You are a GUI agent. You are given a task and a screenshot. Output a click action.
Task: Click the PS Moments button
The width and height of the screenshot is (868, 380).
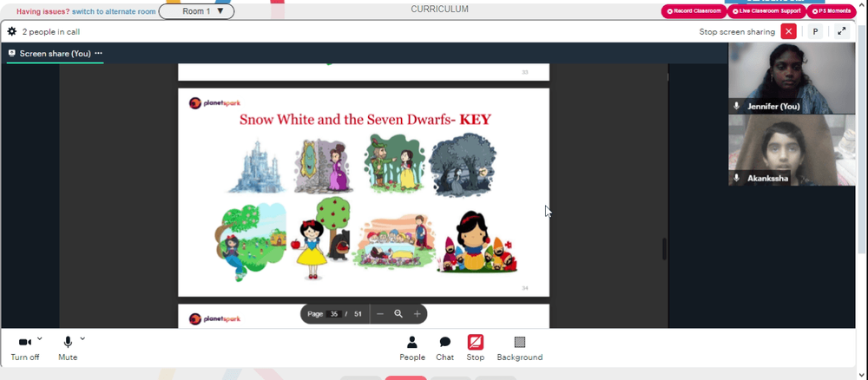click(x=831, y=11)
